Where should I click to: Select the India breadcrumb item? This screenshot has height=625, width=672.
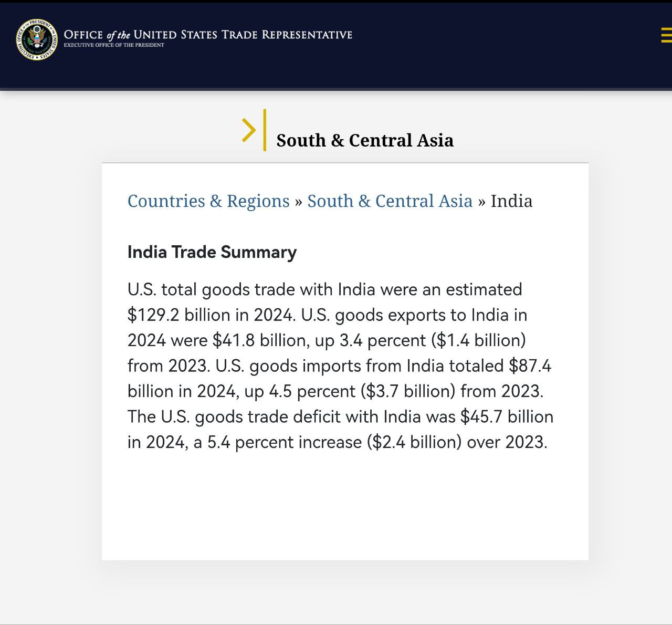tap(511, 201)
